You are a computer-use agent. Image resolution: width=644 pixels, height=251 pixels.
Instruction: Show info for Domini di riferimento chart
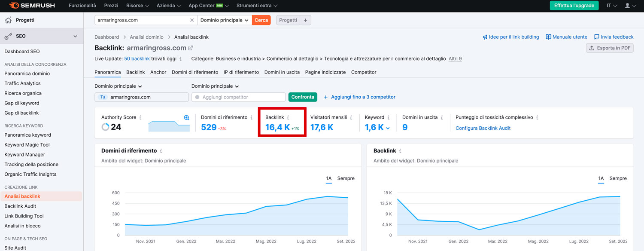point(161,151)
